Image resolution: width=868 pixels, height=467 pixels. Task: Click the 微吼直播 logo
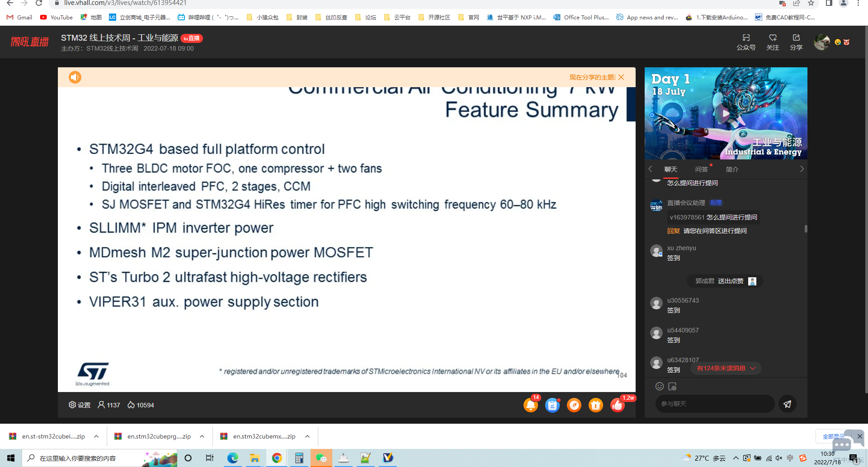pyautogui.click(x=30, y=42)
